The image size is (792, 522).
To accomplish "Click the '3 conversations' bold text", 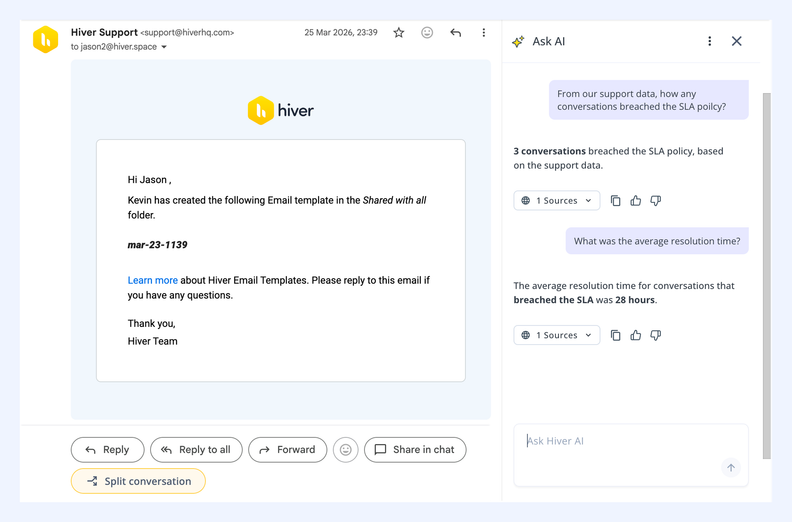I will (550, 151).
